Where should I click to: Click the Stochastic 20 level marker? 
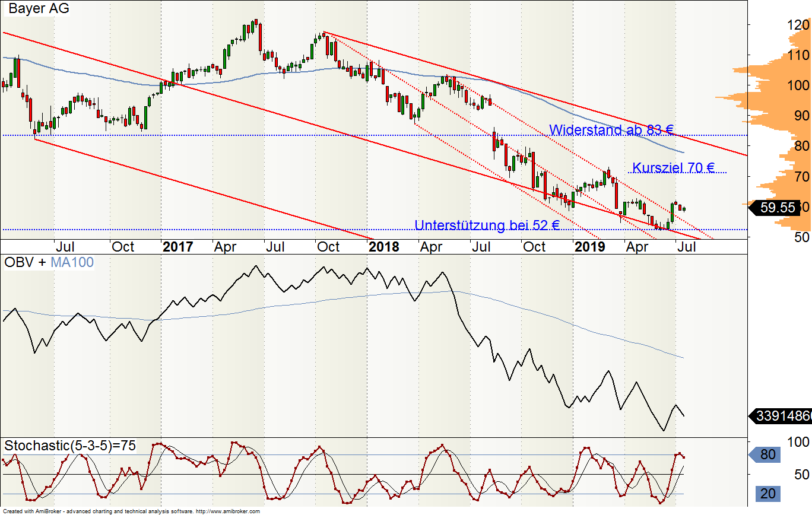pos(767,493)
